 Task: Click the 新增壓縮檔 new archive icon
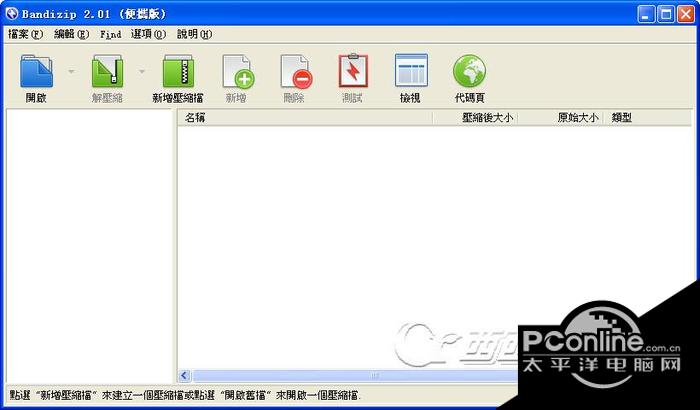tap(178, 71)
